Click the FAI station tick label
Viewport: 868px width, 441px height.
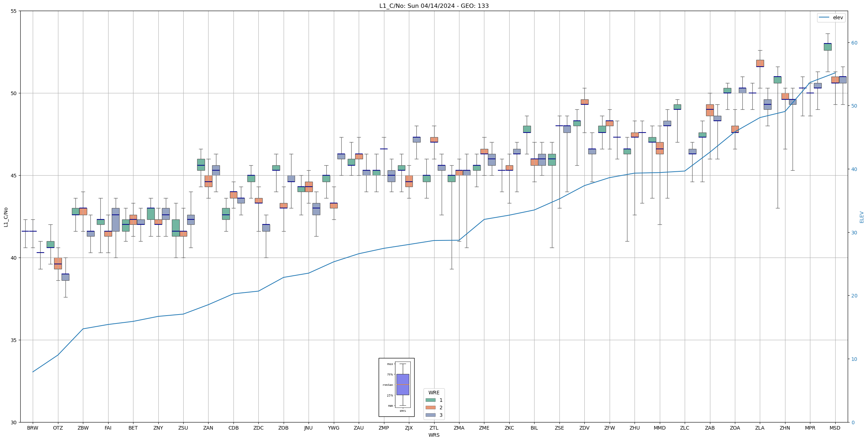(108, 428)
